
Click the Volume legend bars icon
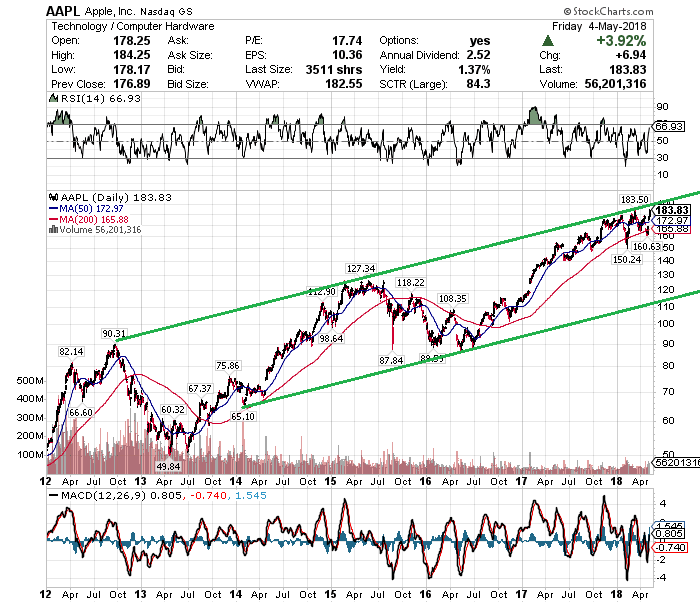[x=54, y=229]
